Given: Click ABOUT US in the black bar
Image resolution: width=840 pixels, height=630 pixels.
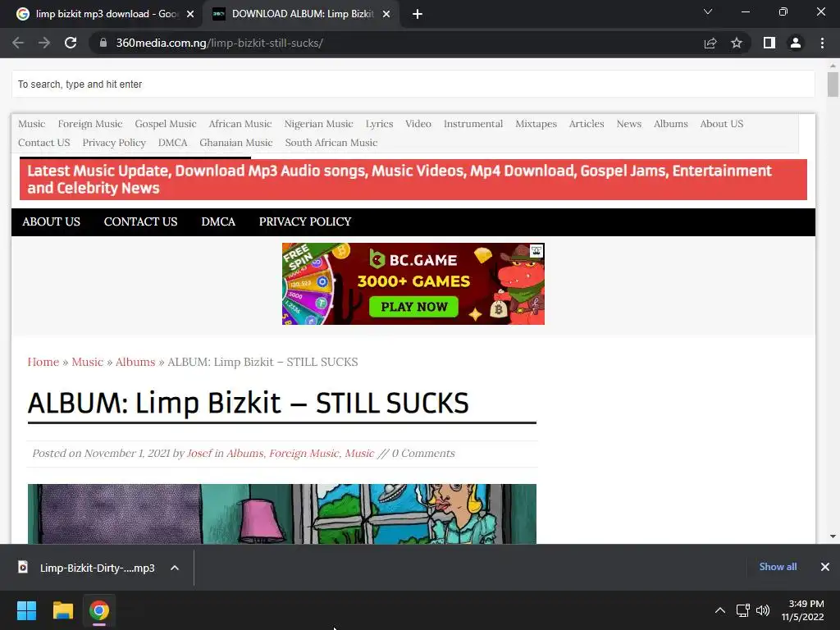Looking at the screenshot, I should click(52, 221).
